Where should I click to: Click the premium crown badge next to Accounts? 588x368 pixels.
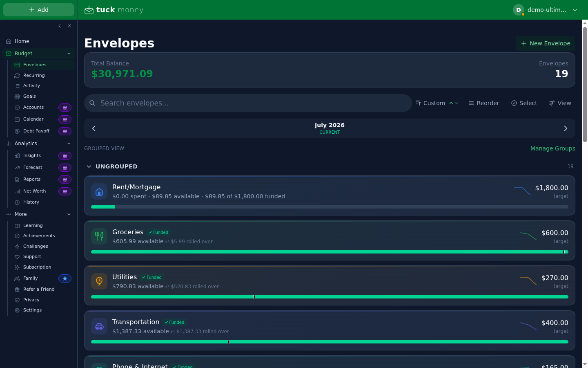[x=65, y=108]
